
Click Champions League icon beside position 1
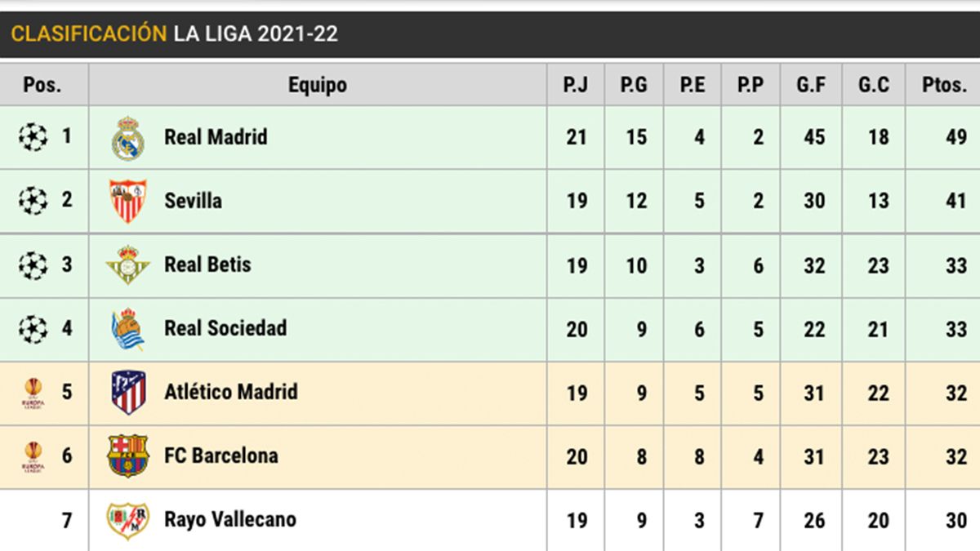point(33,136)
